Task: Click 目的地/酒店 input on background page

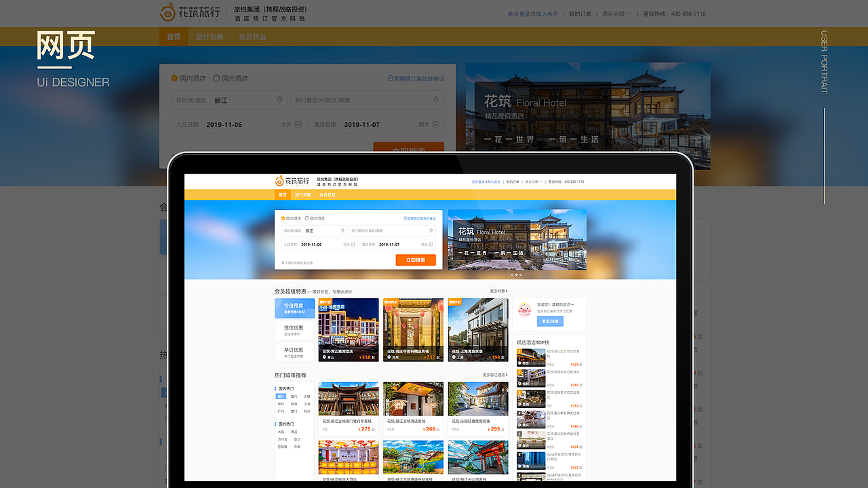Action: pyautogui.click(x=229, y=100)
